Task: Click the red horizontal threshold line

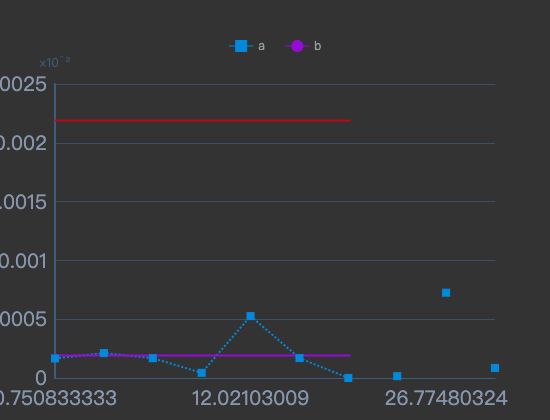Action: click(x=203, y=121)
